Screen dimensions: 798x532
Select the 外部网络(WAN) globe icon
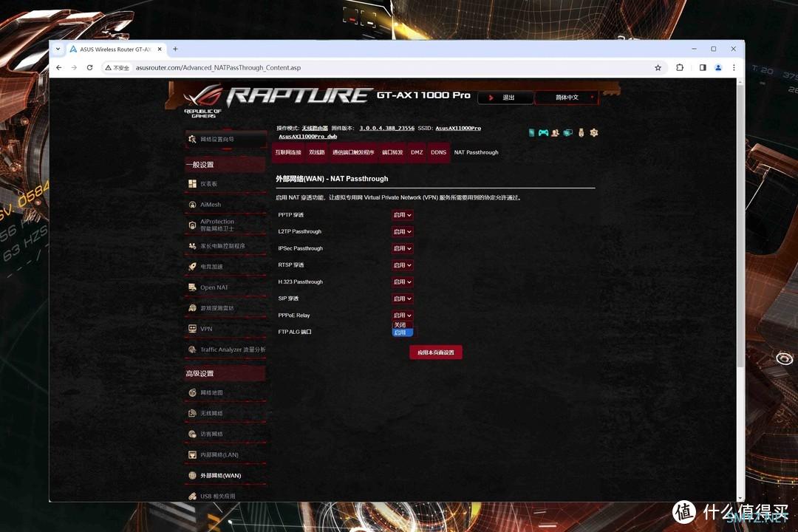tap(192, 476)
